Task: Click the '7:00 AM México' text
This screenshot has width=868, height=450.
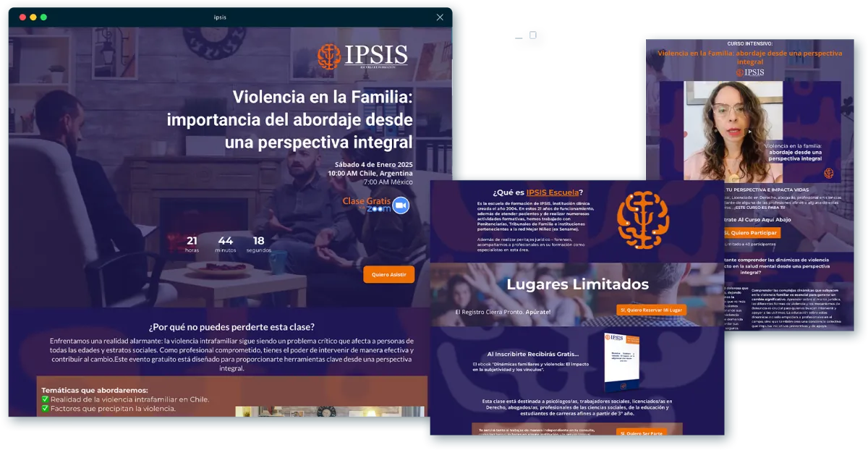Action: click(388, 182)
